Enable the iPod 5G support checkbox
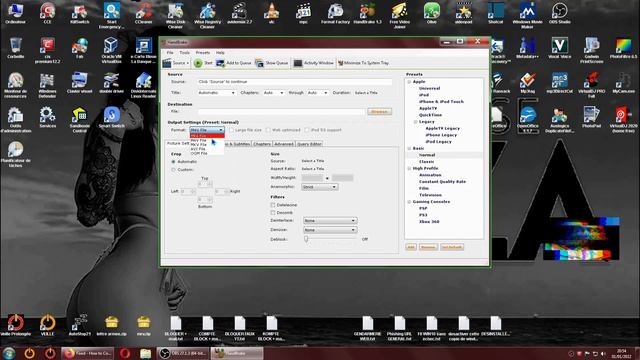This screenshot has height=360, width=640. [x=307, y=130]
